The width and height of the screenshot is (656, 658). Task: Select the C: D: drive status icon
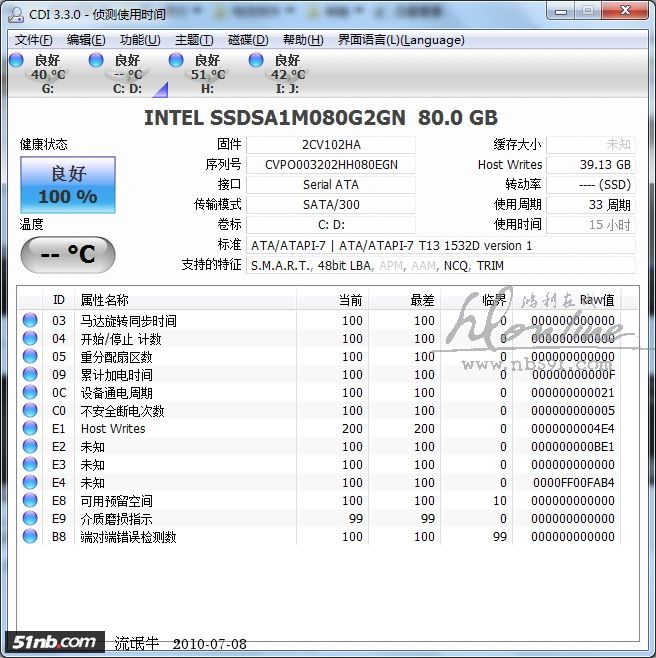(96, 62)
